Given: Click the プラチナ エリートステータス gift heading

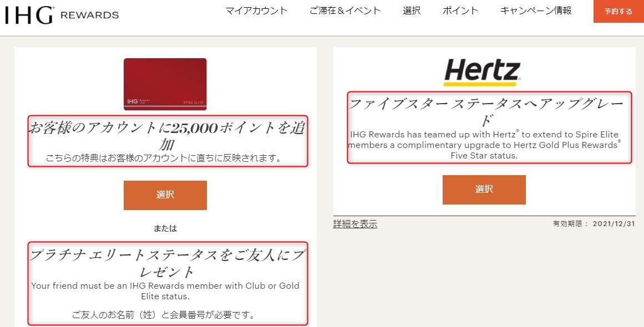Looking at the screenshot, I should [x=168, y=263].
